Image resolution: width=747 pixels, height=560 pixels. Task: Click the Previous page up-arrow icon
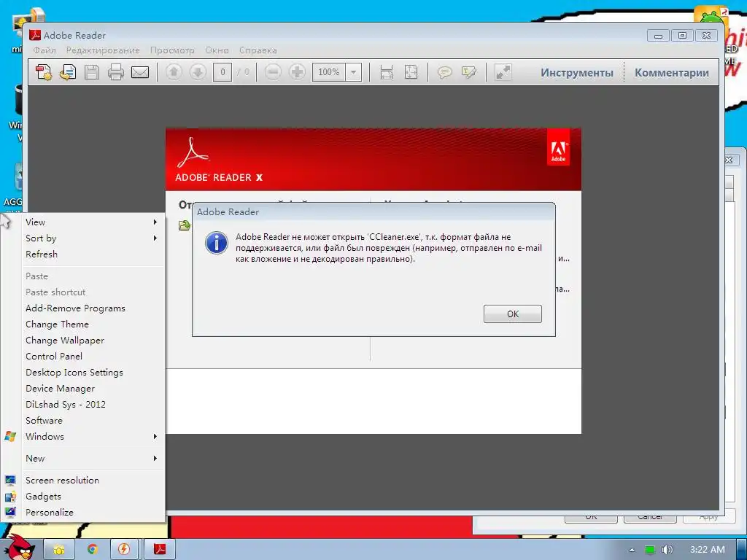click(174, 72)
